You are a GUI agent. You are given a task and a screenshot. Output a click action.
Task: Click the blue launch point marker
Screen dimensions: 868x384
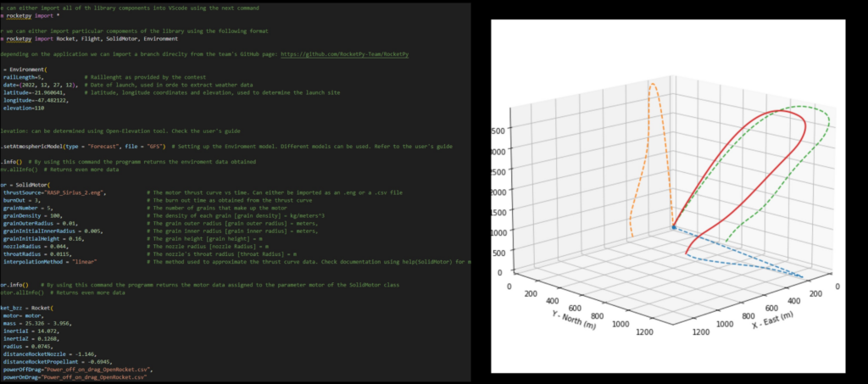click(674, 228)
